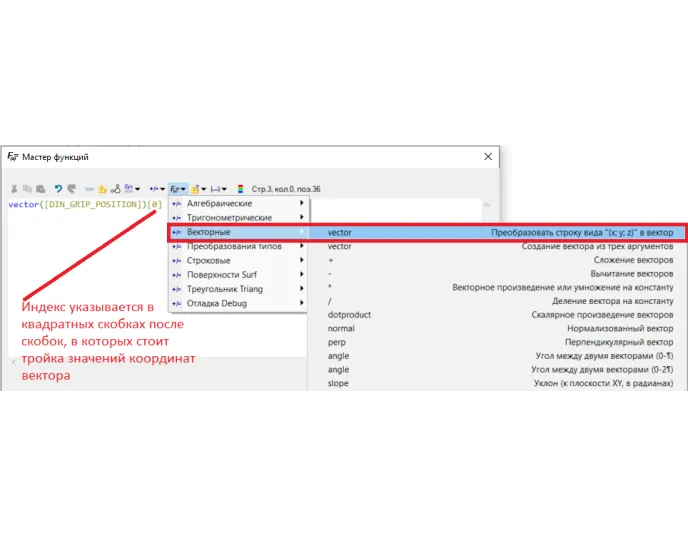688x537 pixels.
Task: Choose dotproduct Скалярное произведение векторов
Action: 496,315
